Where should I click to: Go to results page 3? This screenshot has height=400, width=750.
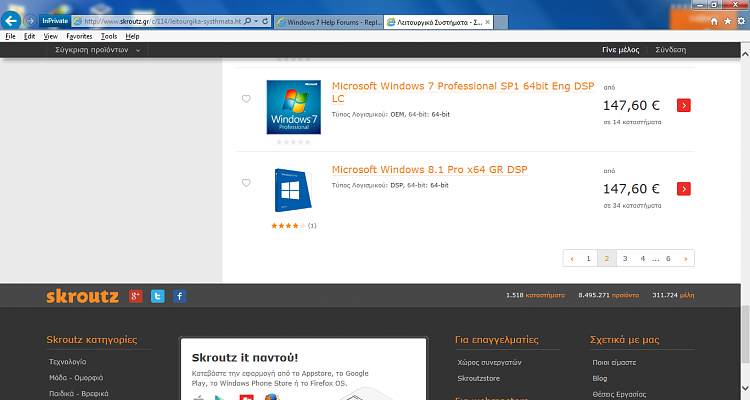(625, 258)
